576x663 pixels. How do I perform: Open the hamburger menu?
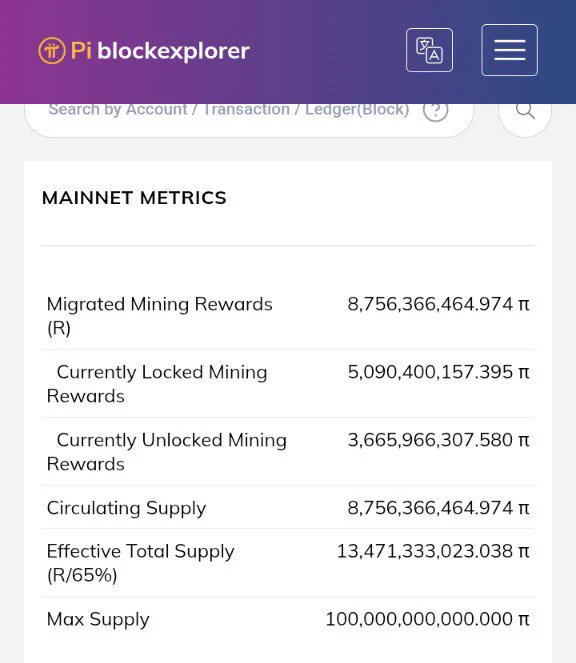pos(510,50)
